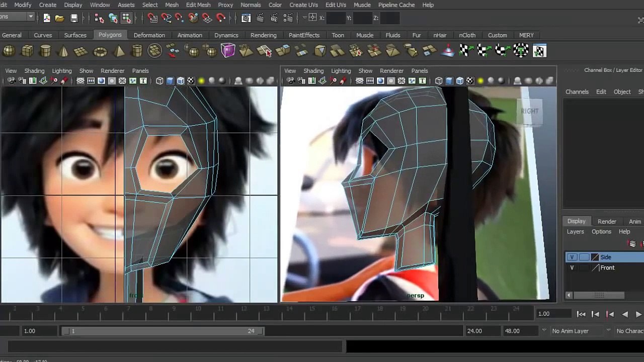The height and width of the screenshot is (362, 644).
Task: Switch to the Deformation shelf tab
Action: coord(149,35)
